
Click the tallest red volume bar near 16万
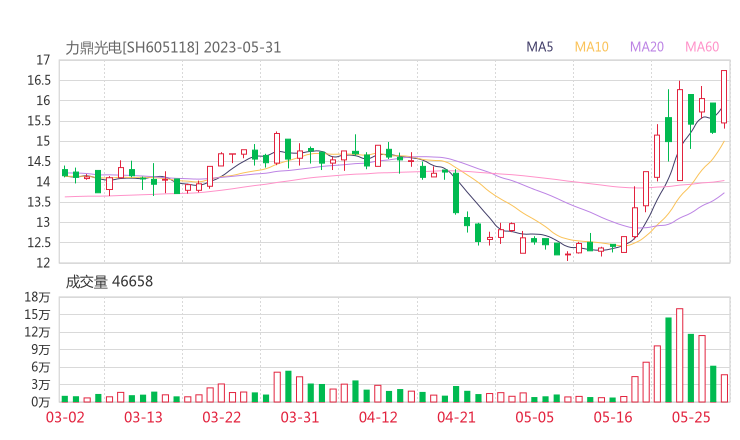680,355
